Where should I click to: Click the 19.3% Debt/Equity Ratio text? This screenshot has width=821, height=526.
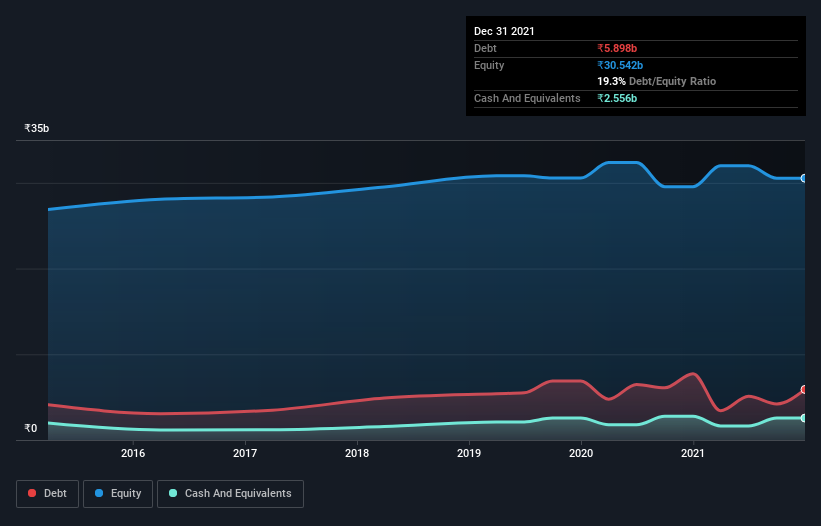point(657,81)
